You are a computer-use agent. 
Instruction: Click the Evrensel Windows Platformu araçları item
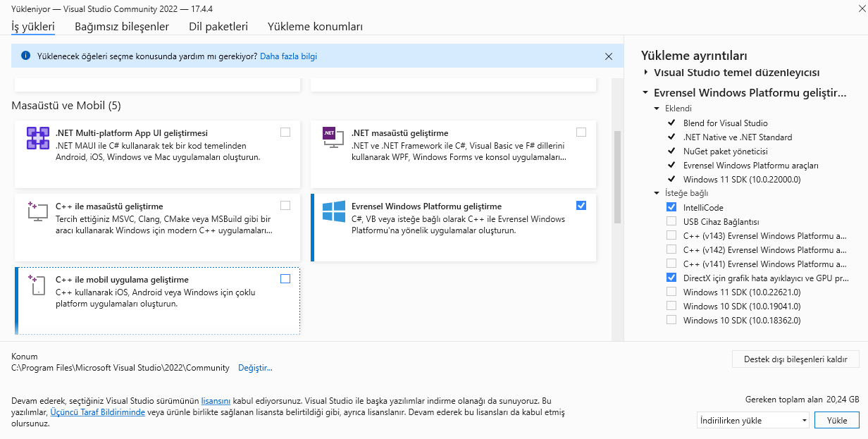click(751, 165)
